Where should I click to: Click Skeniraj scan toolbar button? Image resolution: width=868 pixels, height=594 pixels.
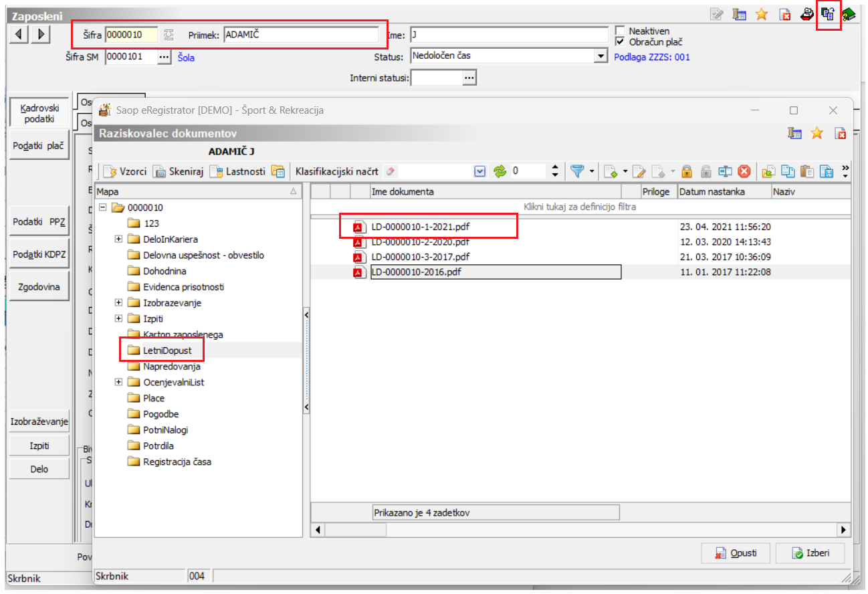point(178,171)
